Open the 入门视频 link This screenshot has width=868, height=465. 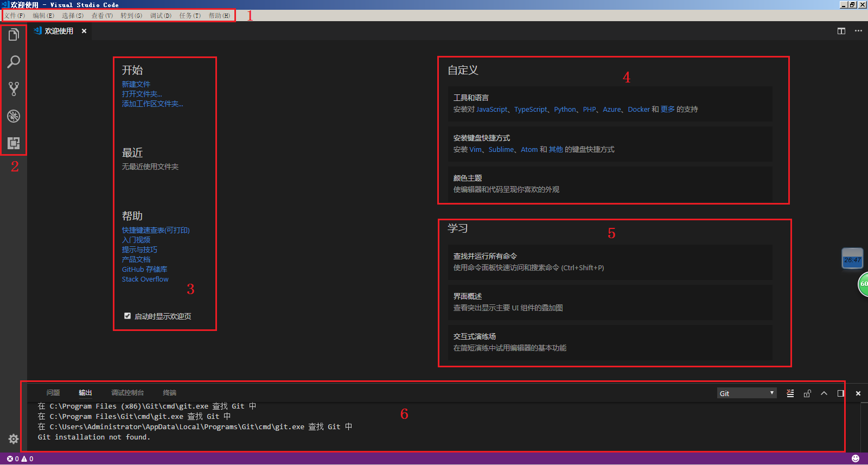[x=136, y=240]
